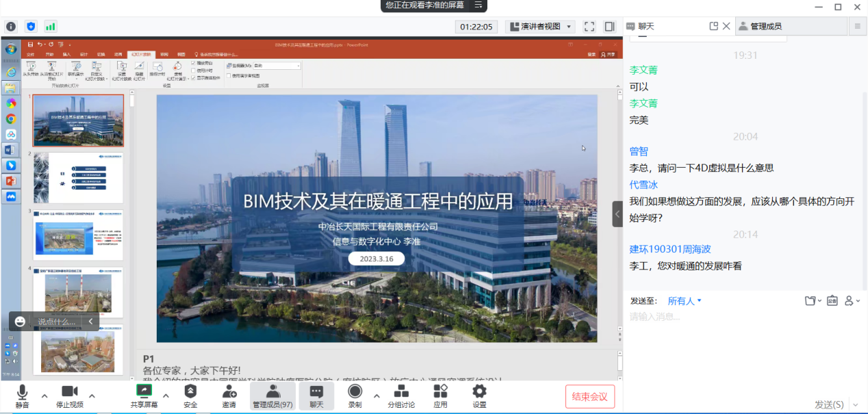
Task: Toggle the 使用计时 checkbox in PowerPoint ribbon
Action: pyautogui.click(x=193, y=70)
